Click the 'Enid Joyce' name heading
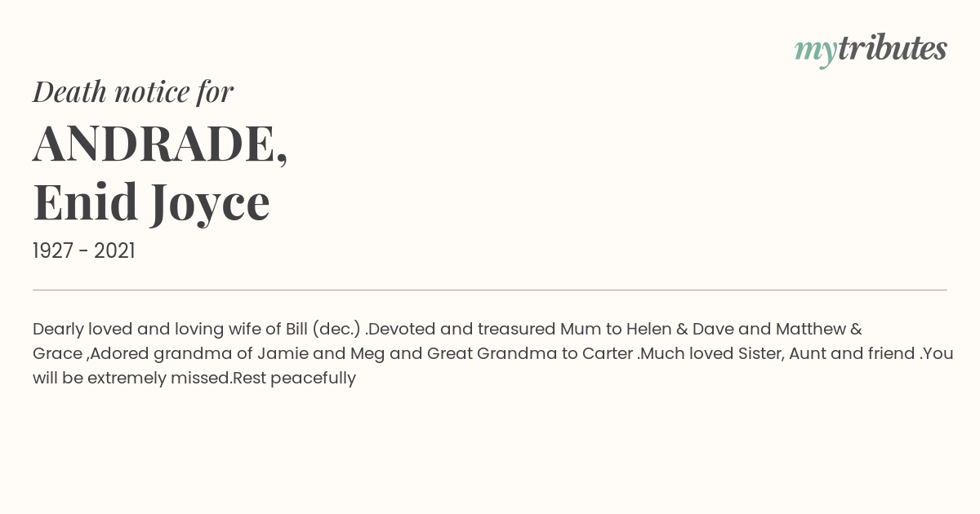Viewport: 980px width, 514px height. [x=152, y=202]
